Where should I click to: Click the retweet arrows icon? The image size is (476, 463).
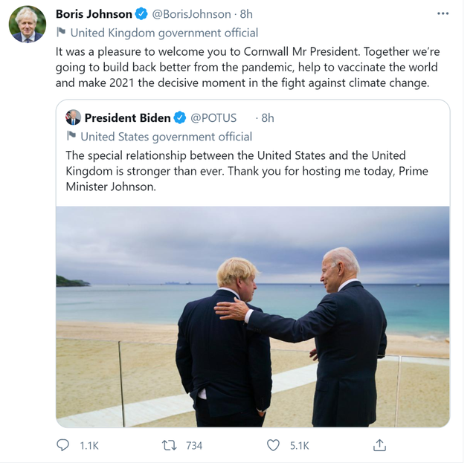[168, 444]
